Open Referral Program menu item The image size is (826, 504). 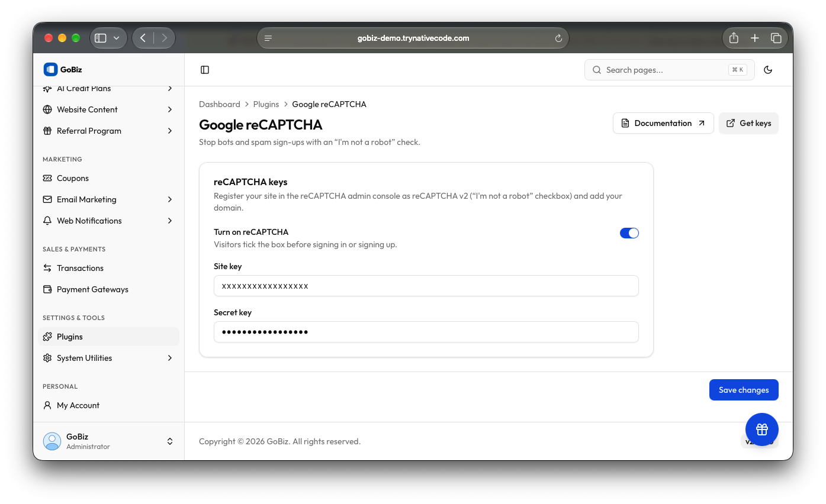tap(108, 131)
